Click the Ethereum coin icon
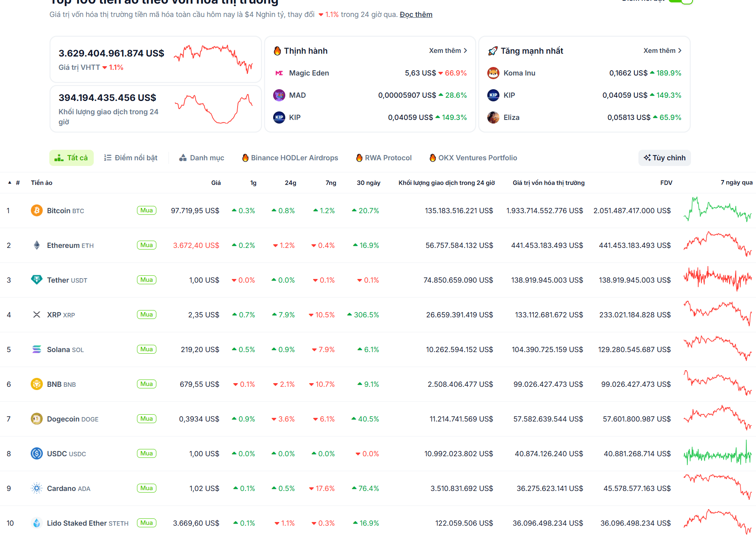The width and height of the screenshot is (756, 539). pos(37,245)
